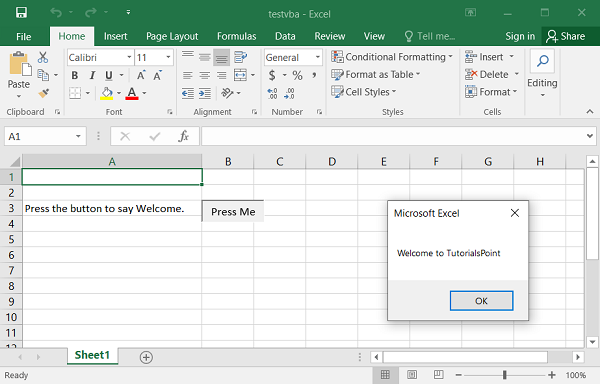Screen dimensions: 600x384
Task: Apply middle align icon
Action: click(205, 57)
